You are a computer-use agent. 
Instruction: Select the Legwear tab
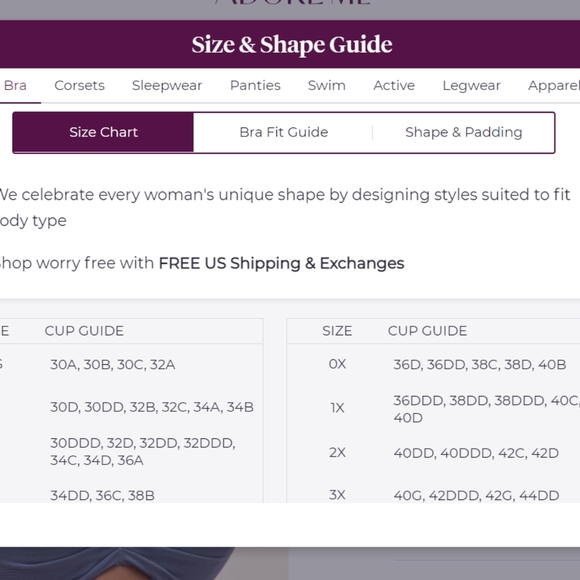(x=471, y=85)
